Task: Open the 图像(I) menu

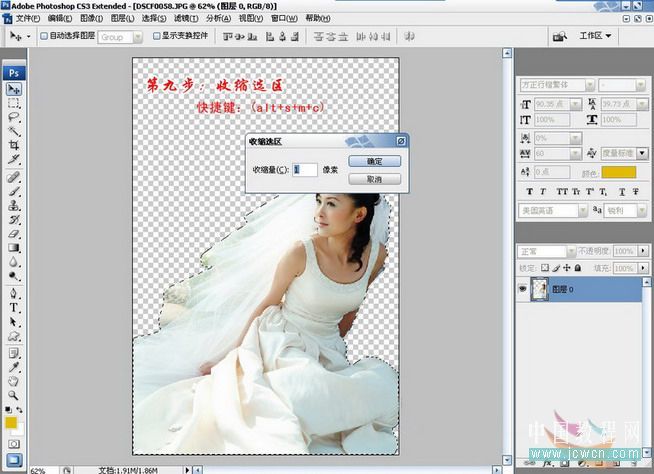Action: click(x=89, y=18)
